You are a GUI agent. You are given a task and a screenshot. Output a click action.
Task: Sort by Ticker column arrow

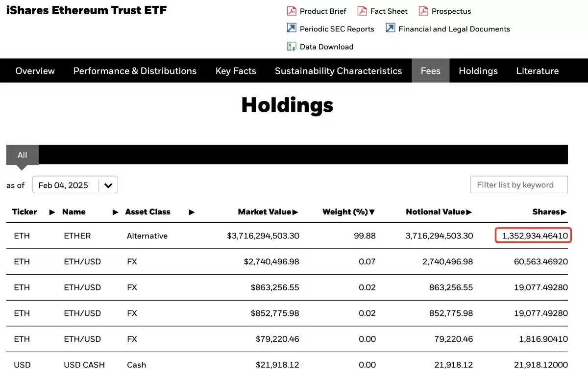52,212
